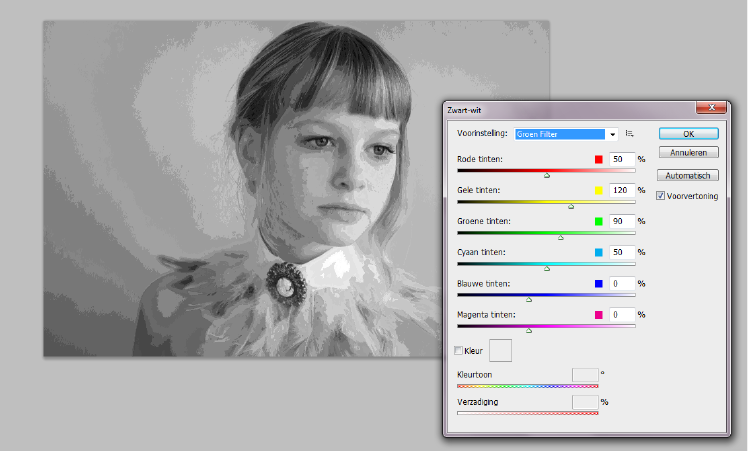Image resolution: width=748 pixels, height=451 pixels.
Task: Click the Rode tinten slider handle
Action: tap(547, 176)
